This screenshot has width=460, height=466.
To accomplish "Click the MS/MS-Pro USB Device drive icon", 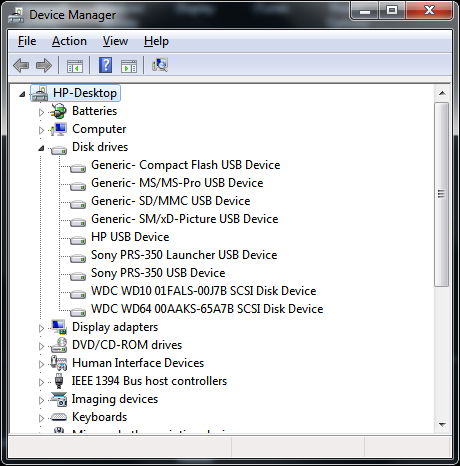I will point(78,186).
